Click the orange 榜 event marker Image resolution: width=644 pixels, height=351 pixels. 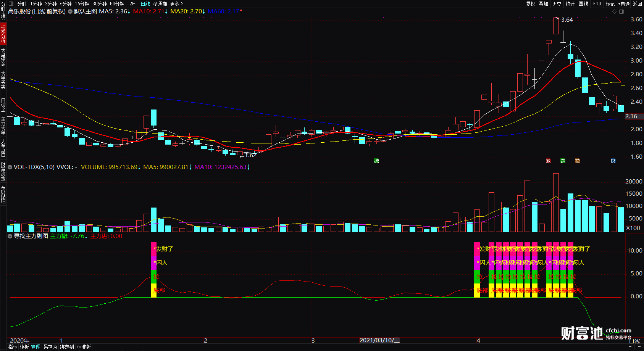(x=577, y=161)
